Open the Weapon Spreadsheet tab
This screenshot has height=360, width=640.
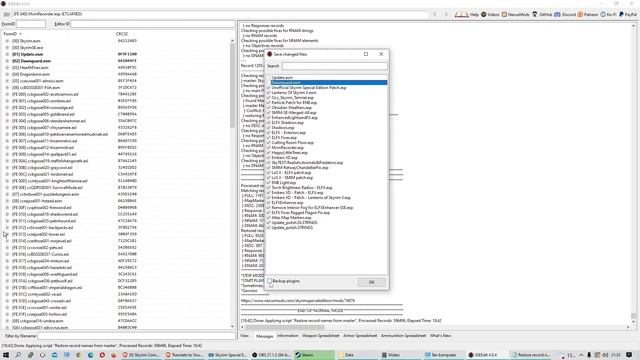click(x=320, y=336)
